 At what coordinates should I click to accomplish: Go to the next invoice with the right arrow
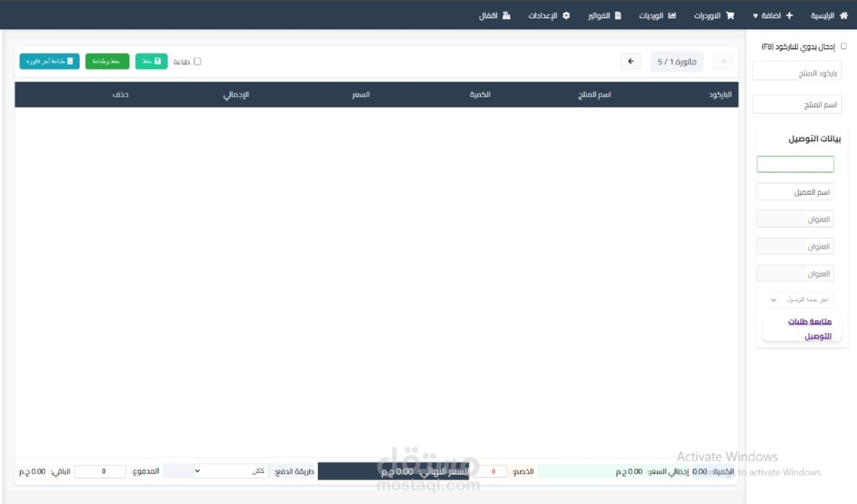pyautogui.click(x=723, y=61)
